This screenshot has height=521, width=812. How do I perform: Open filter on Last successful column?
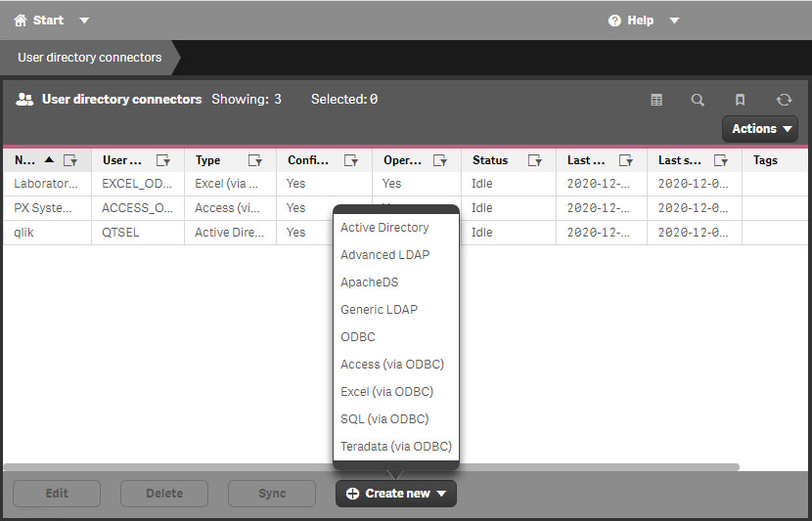point(720,160)
